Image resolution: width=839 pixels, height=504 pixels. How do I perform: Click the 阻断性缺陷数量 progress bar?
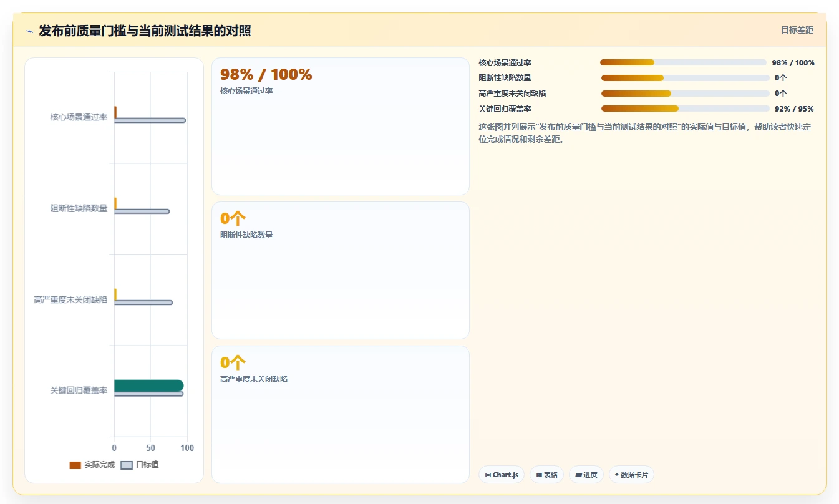[685, 78]
